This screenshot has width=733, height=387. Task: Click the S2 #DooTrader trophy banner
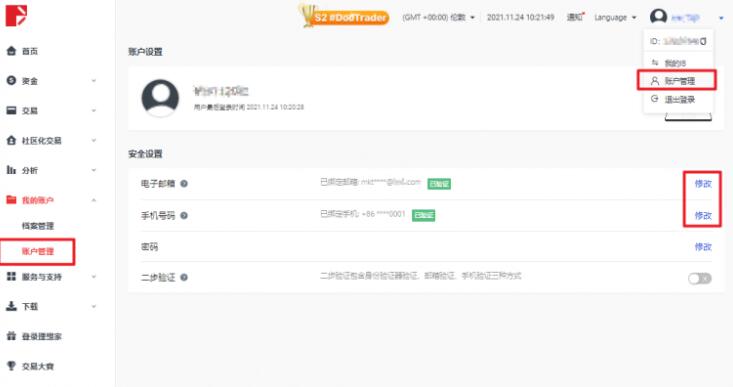pos(344,16)
